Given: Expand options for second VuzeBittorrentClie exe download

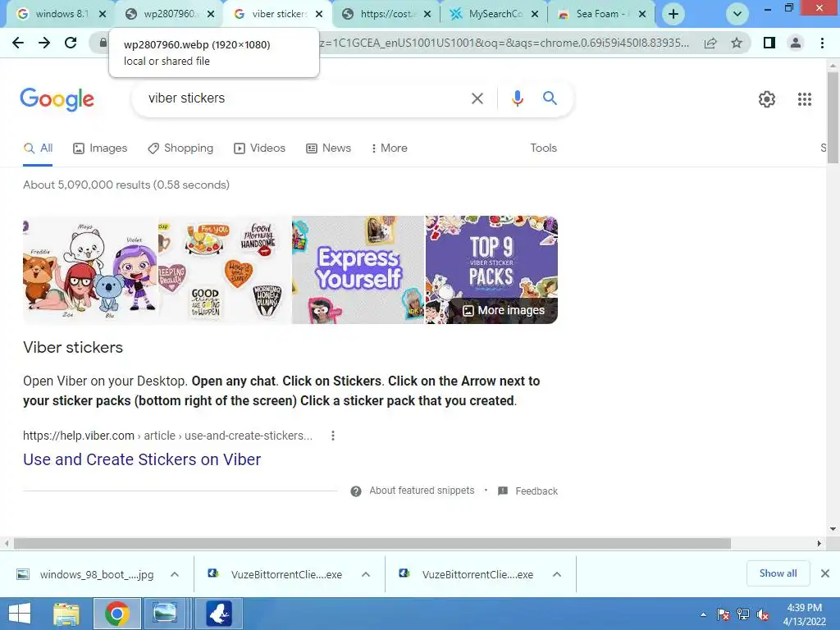Looking at the screenshot, I should 557,574.
